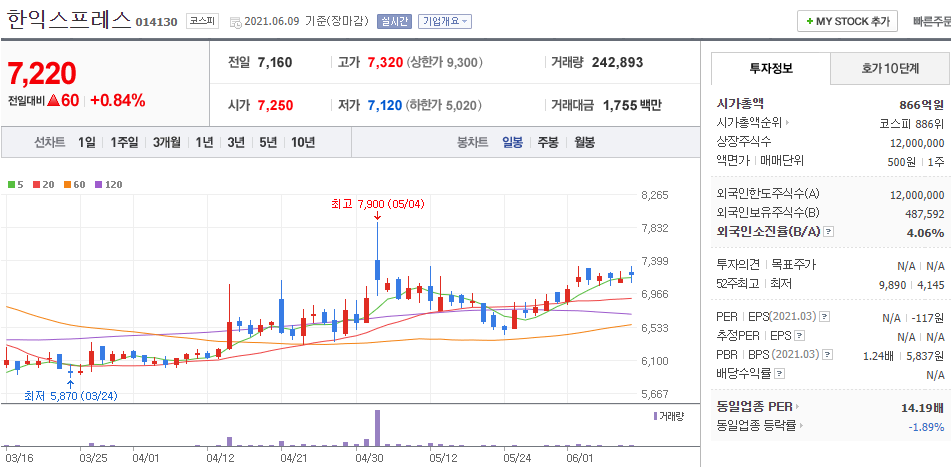Click the purple 120-day moving average legend marker

point(98,184)
